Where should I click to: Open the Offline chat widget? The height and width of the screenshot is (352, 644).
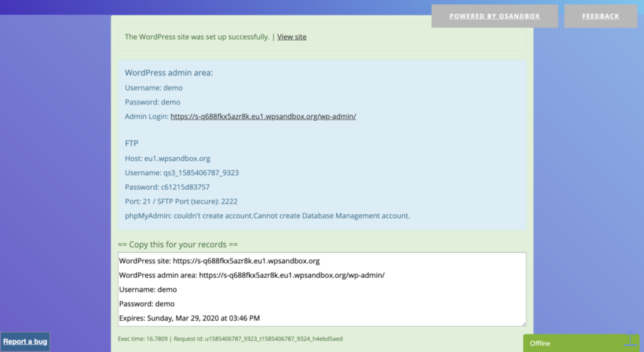581,343
